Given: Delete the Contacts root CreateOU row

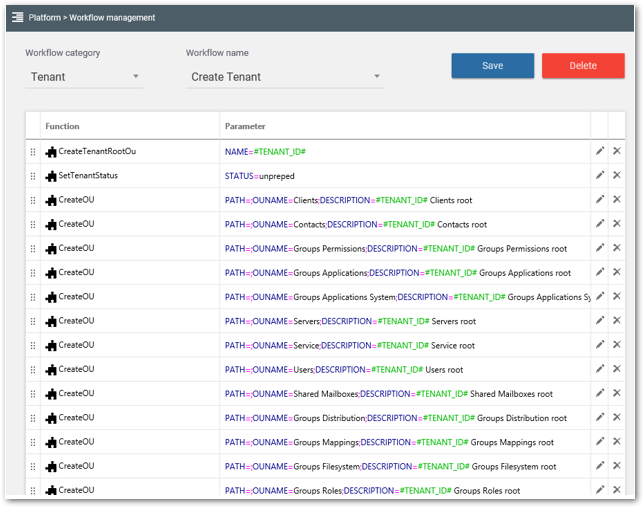Looking at the screenshot, I should 616,224.
